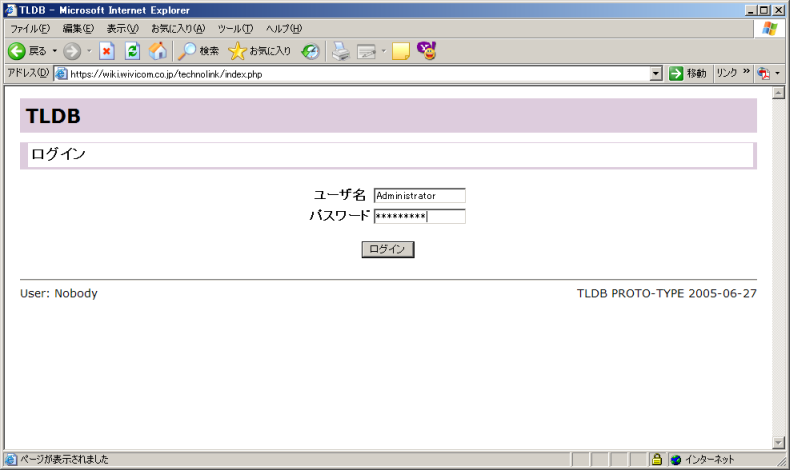
Task: Click the vertical scrollbar down arrow
Action: point(779,442)
